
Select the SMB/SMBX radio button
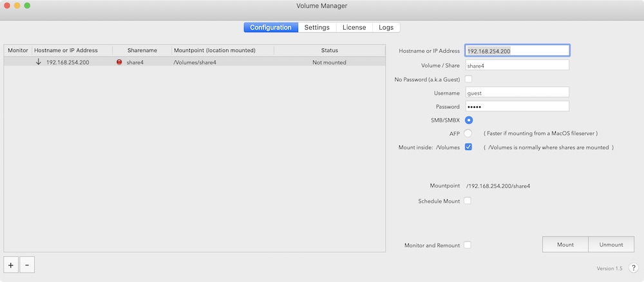[x=468, y=120]
